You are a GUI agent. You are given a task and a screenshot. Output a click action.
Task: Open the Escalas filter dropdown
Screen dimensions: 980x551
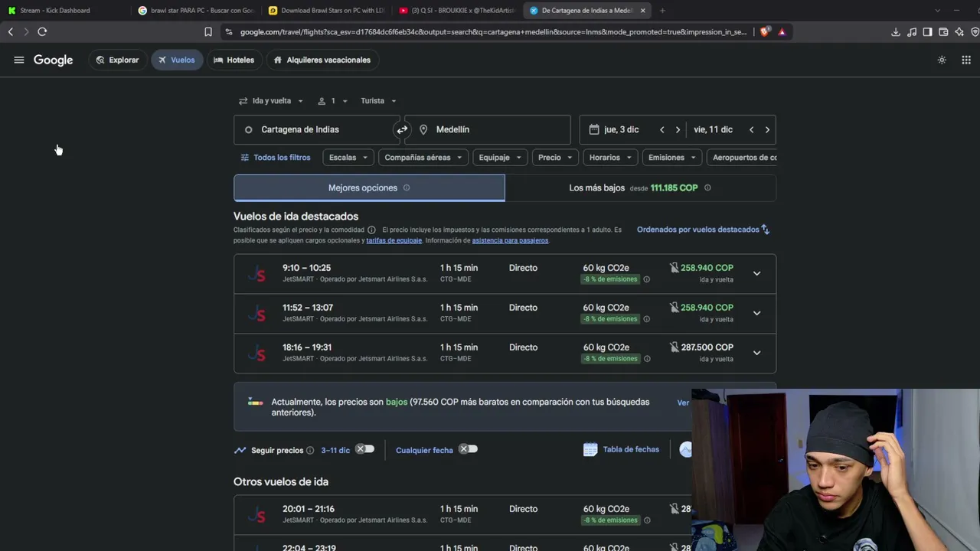click(x=348, y=158)
